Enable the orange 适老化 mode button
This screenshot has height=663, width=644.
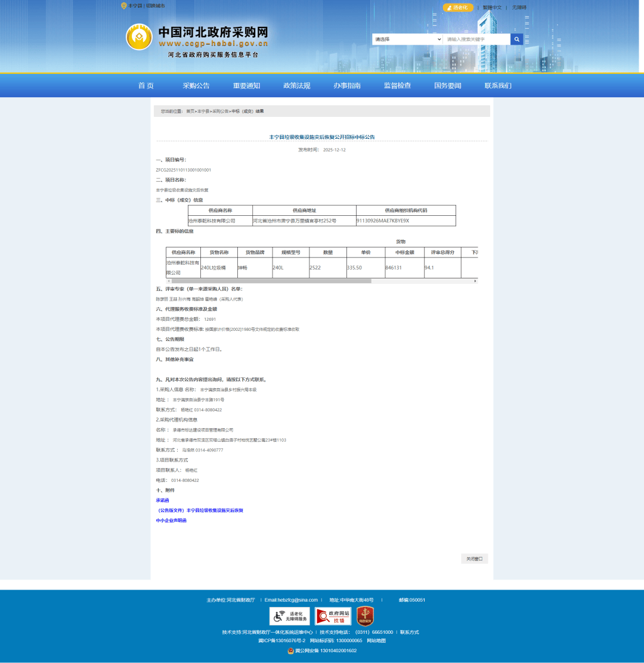(x=458, y=8)
